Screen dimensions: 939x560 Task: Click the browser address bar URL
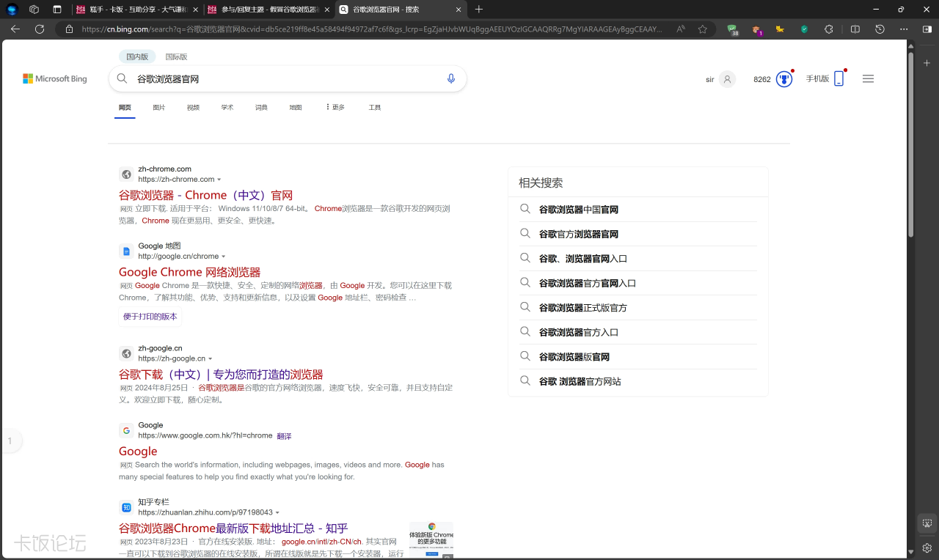click(371, 29)
